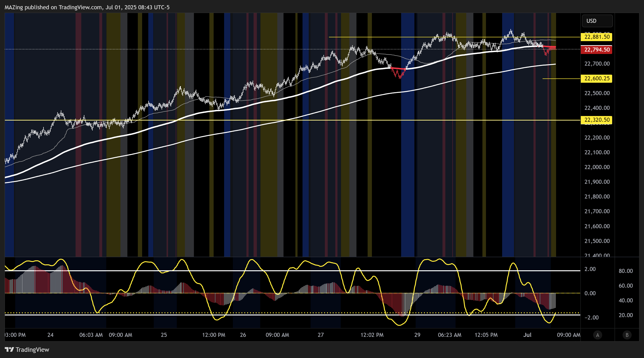Click the 21,700.00 price axis tick

pos(597,211)
